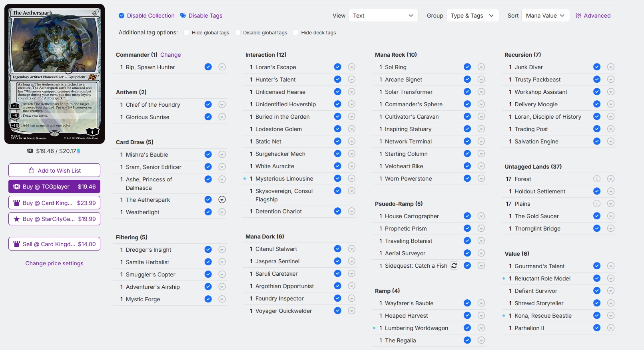The height and width of the screenshot is (350, 644).
Task: Open the options dropdown for Arcane Signet
Action: [x=481, y=80]
